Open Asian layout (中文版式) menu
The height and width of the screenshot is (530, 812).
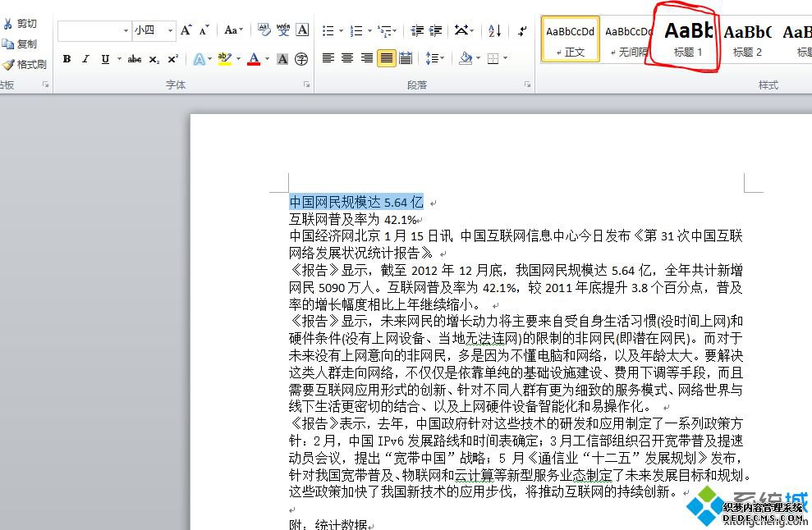point(464,30)
